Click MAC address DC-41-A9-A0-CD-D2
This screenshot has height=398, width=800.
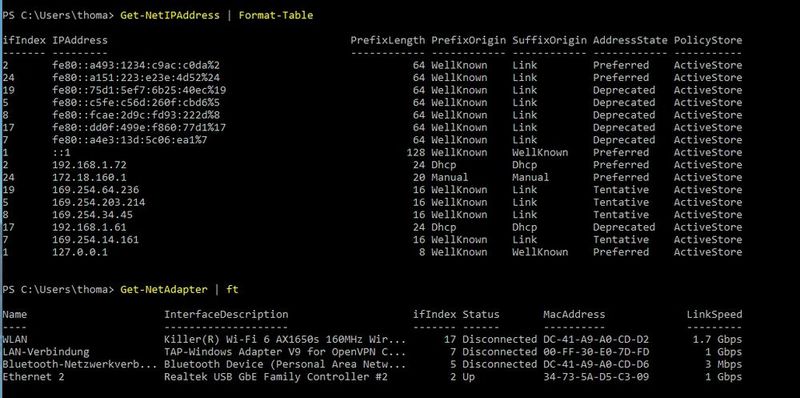596,339
